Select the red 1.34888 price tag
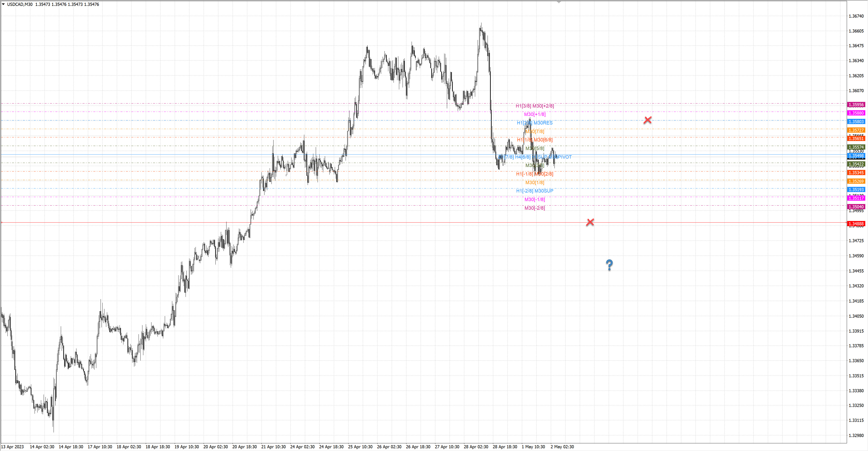 pyautogui.click(x=856, y=224)
